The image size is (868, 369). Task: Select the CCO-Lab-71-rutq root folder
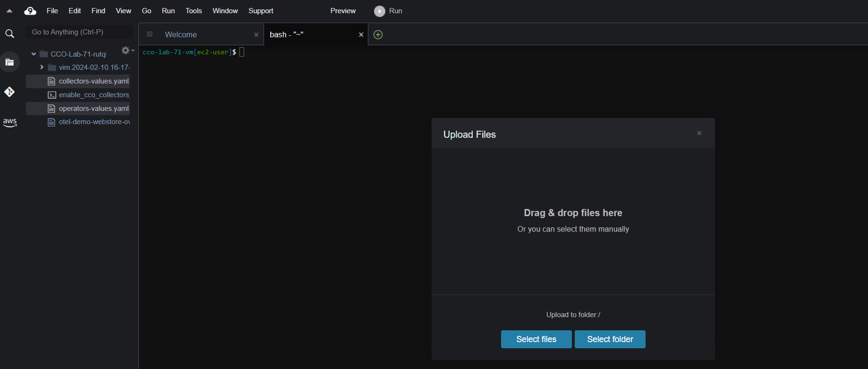click(78, 54)
